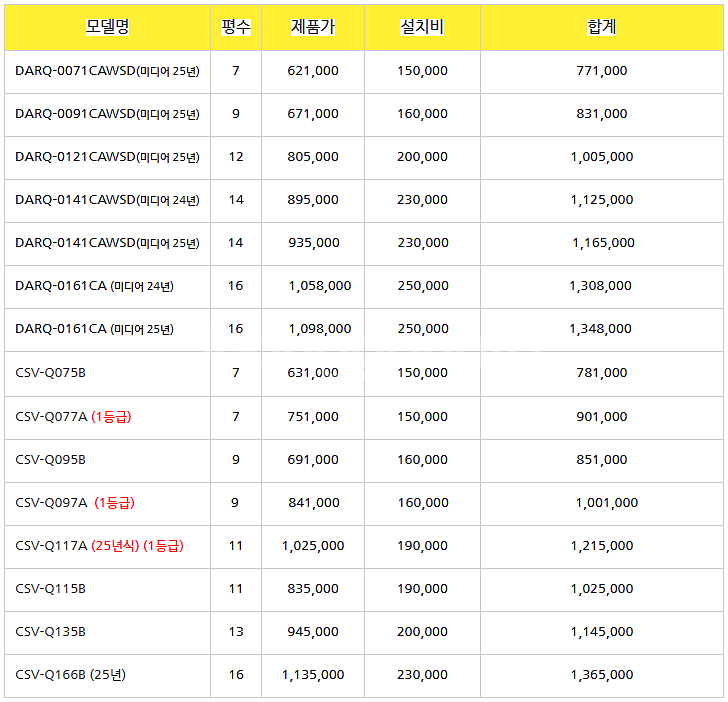Select the DARQ-0071CAWSD model name cell
Screen dimensions: 728x702
(107, 71)
